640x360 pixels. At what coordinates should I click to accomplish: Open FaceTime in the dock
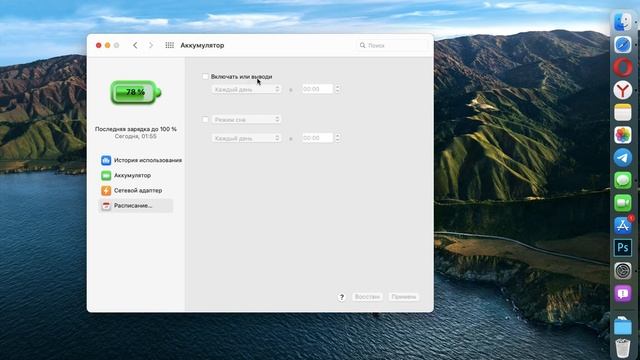(623, 203)
